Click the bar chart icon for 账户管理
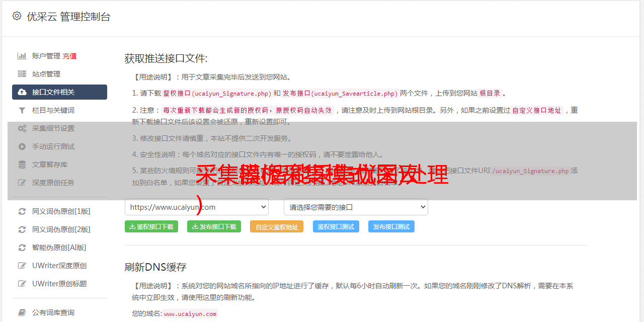 (22, 56)
